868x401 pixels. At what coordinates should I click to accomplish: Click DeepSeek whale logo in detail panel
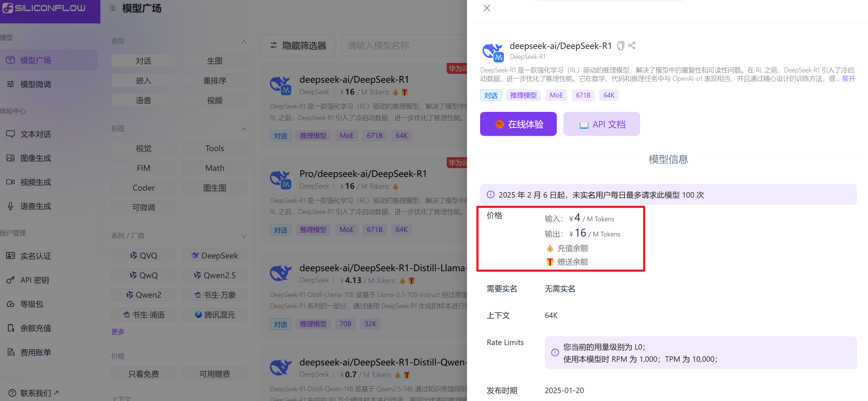click(493, 52)
